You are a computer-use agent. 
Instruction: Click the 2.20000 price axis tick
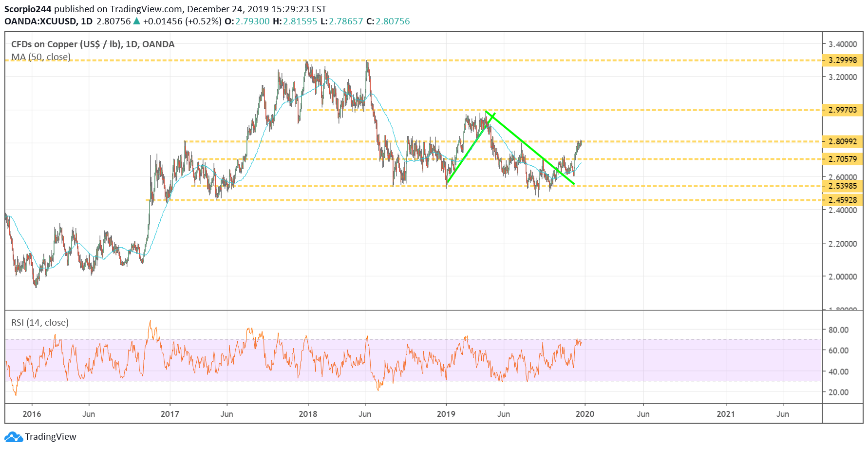(843, 244)
